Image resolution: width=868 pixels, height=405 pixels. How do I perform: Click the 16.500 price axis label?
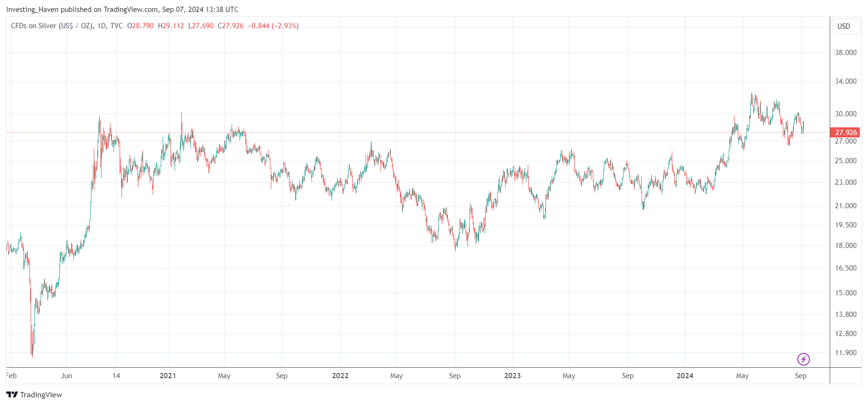pos(846,268)
